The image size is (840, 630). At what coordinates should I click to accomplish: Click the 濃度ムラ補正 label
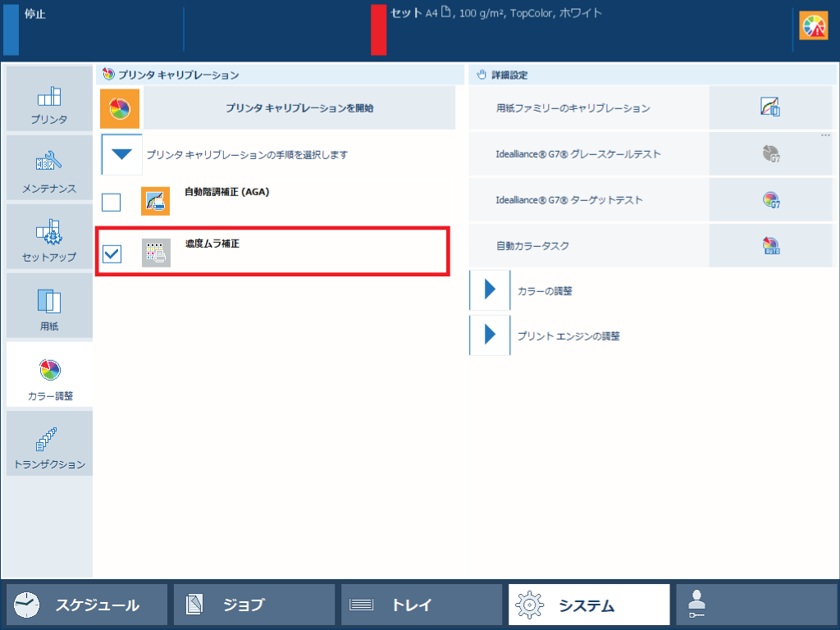click(x=212, y=244)
